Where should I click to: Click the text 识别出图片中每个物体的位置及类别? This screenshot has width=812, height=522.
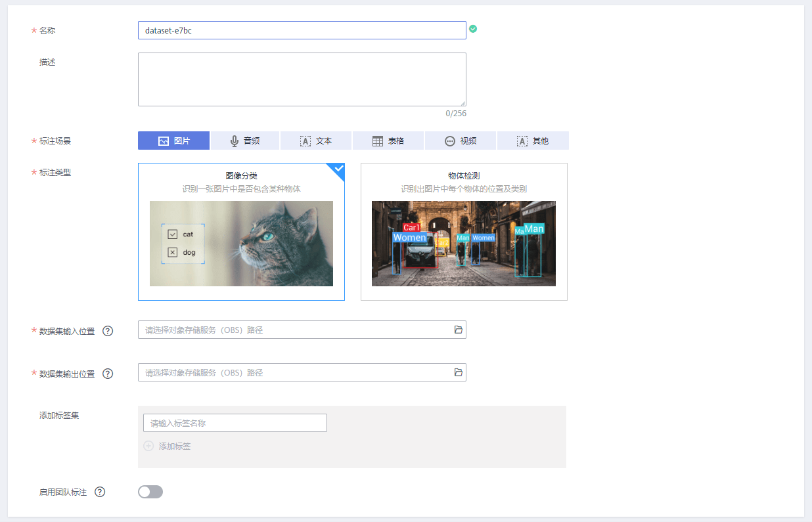click(x=464, y=189)
